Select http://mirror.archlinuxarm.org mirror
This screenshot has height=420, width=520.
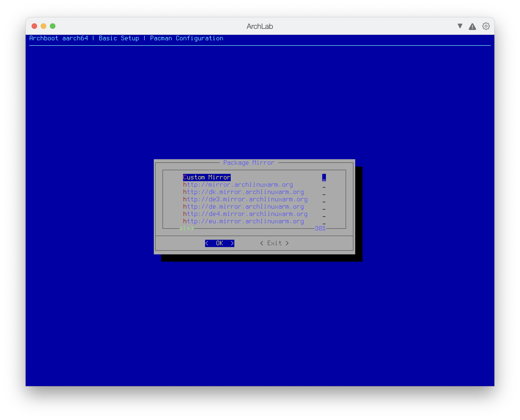click(x=238, y=185)
